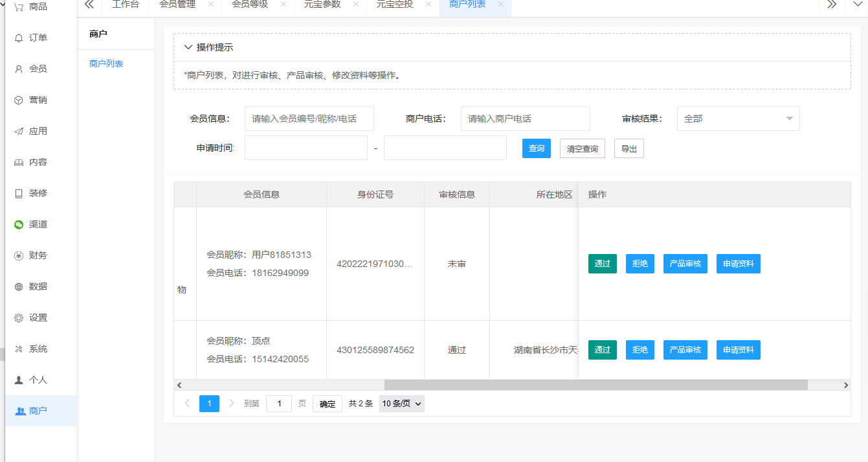Screen dimensions: 868x462
Task: Click the 数据 globe icon in sidebar
Action: point(19,287)
